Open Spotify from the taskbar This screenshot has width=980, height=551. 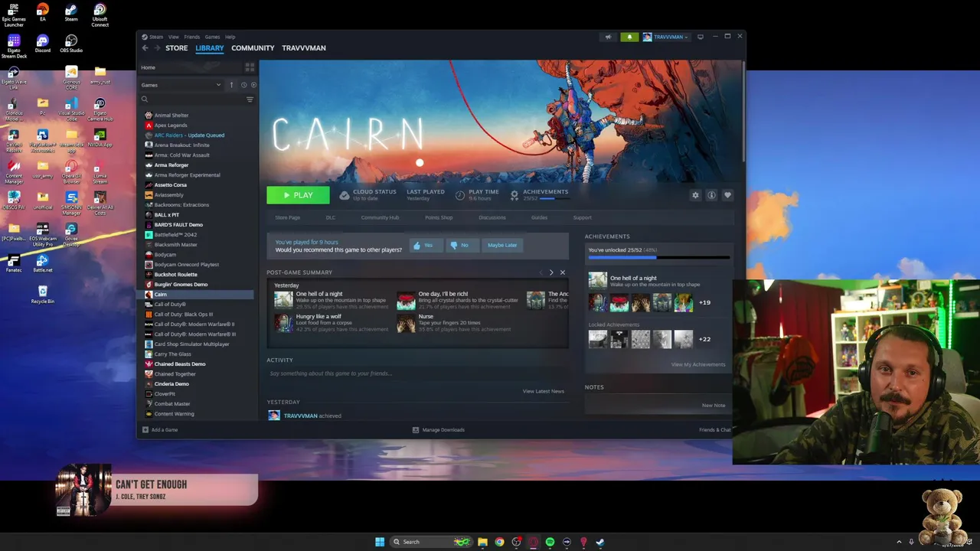550,542
